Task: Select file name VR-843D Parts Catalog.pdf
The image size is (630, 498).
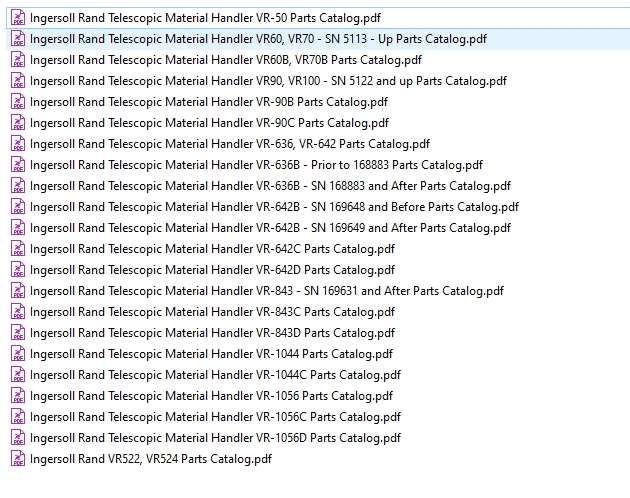Action: pos(213,333)
